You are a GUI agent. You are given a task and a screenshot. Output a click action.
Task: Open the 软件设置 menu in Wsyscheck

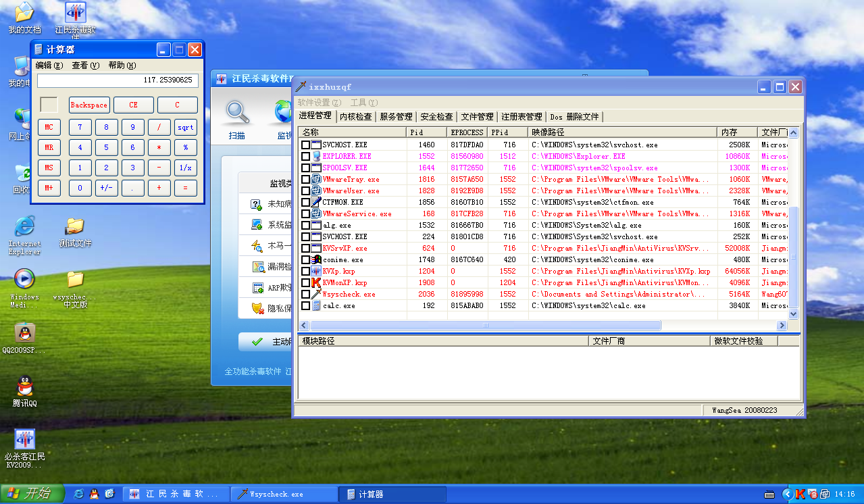pos(319,103)
